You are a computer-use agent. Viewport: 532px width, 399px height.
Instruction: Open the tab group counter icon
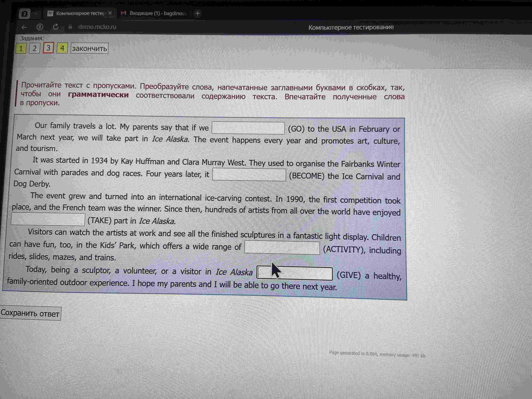click(x=25, y=14)
